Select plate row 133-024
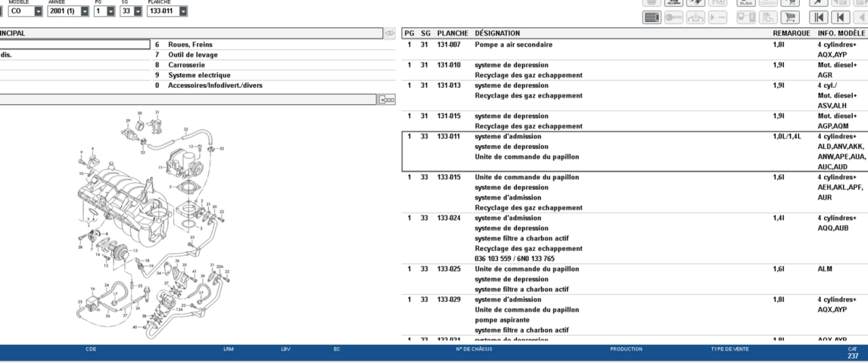 point(634,238)
